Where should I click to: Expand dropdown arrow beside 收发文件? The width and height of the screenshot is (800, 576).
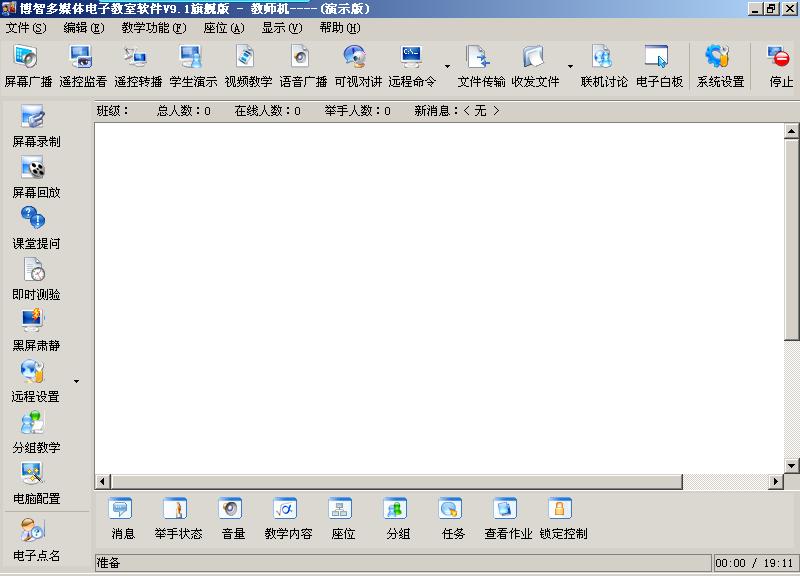coord(570,67)
